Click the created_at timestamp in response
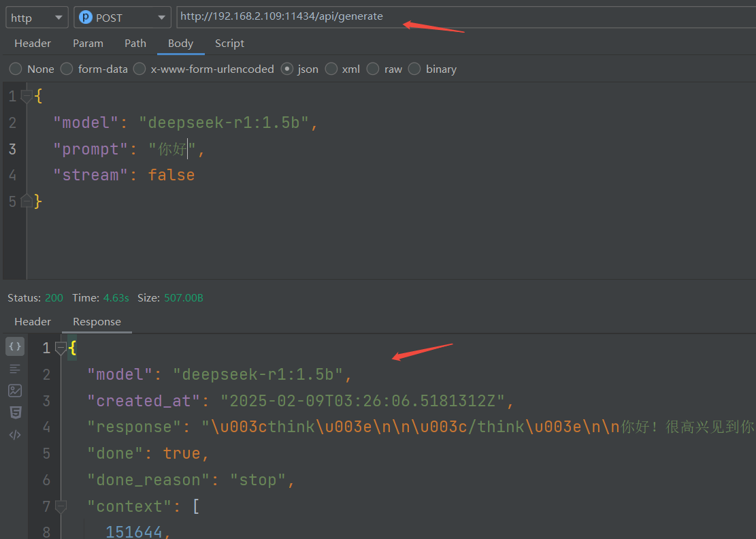 pyautogui.click(x=362, y=401)
